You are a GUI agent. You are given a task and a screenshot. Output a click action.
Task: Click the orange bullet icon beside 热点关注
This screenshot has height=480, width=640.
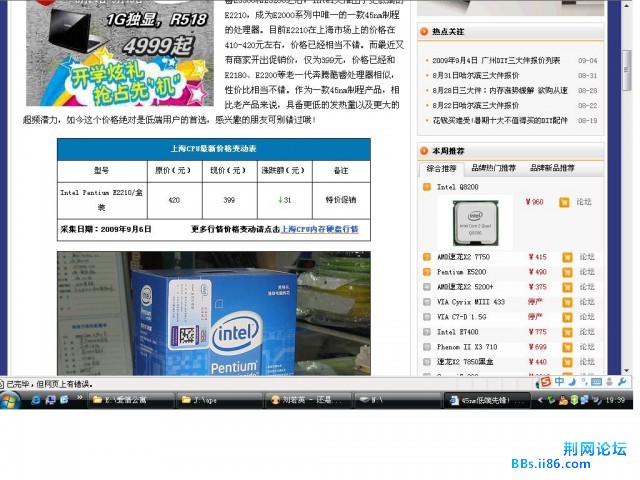click(424, 31)
